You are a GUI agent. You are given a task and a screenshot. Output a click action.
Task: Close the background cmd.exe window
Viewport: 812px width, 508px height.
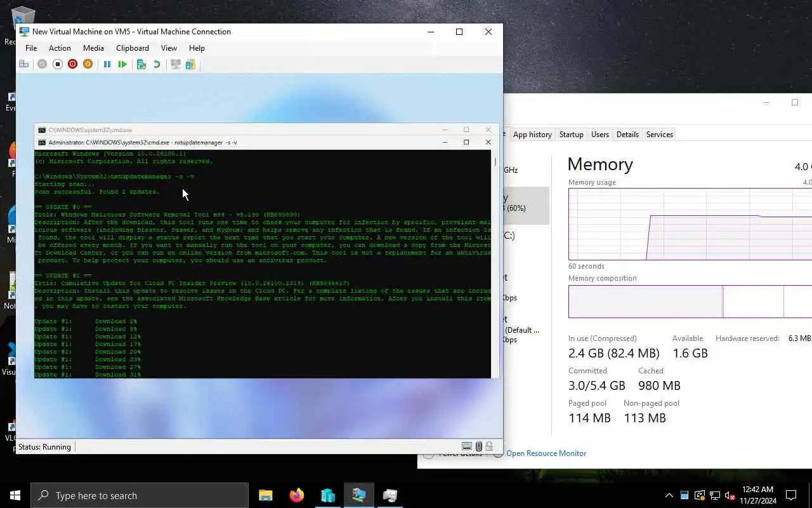point(488,130)
